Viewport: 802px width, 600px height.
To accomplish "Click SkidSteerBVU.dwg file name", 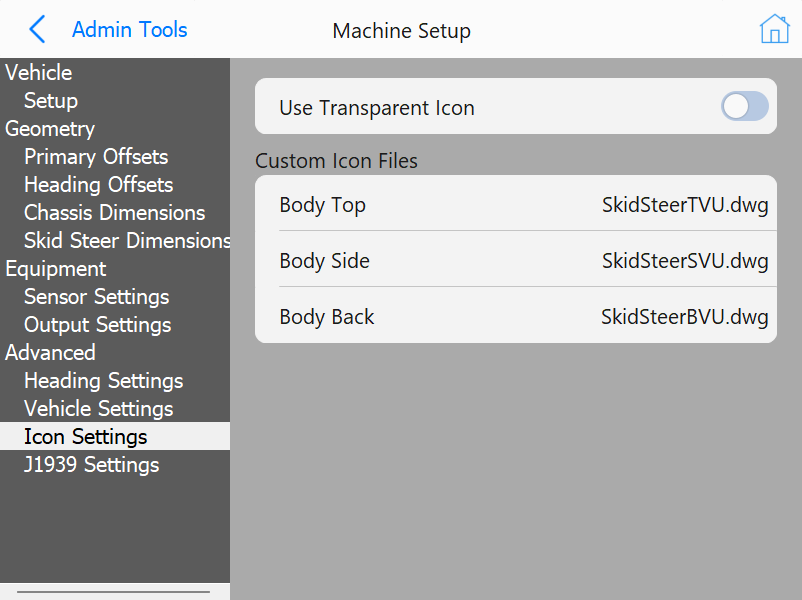I will click(x=684, y=317).
